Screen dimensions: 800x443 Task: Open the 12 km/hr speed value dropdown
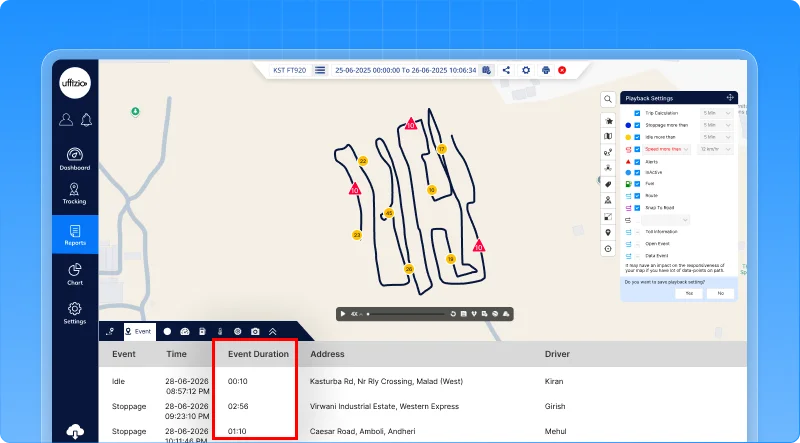point(715,150)
